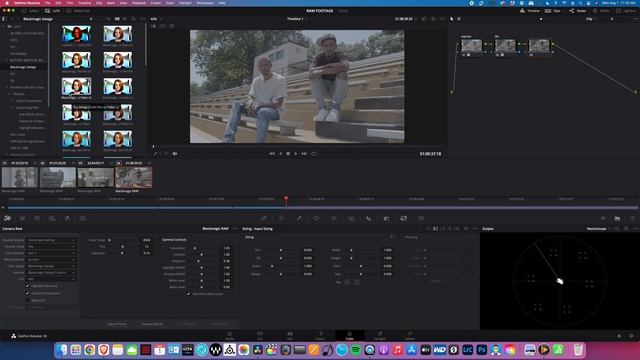Open the Magic Mask palette icon
640x360 pixels.
coord(351,219)
